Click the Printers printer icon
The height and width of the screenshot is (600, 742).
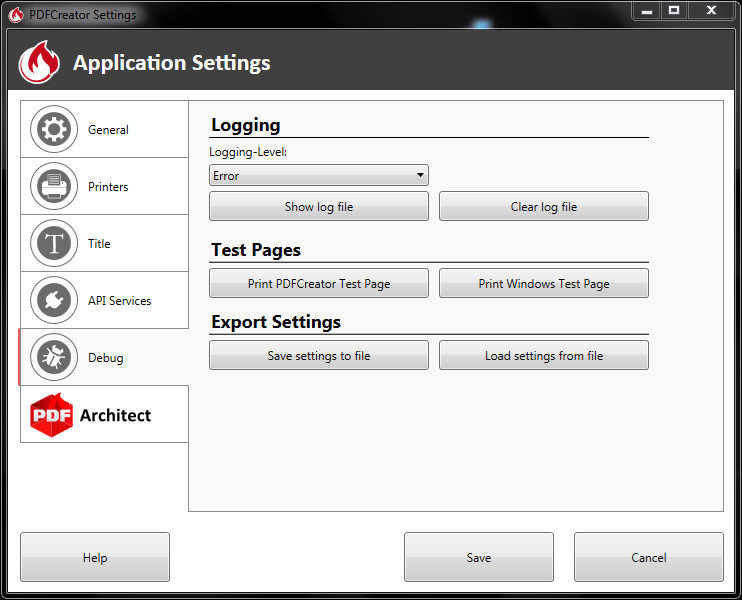pos(54,186)
